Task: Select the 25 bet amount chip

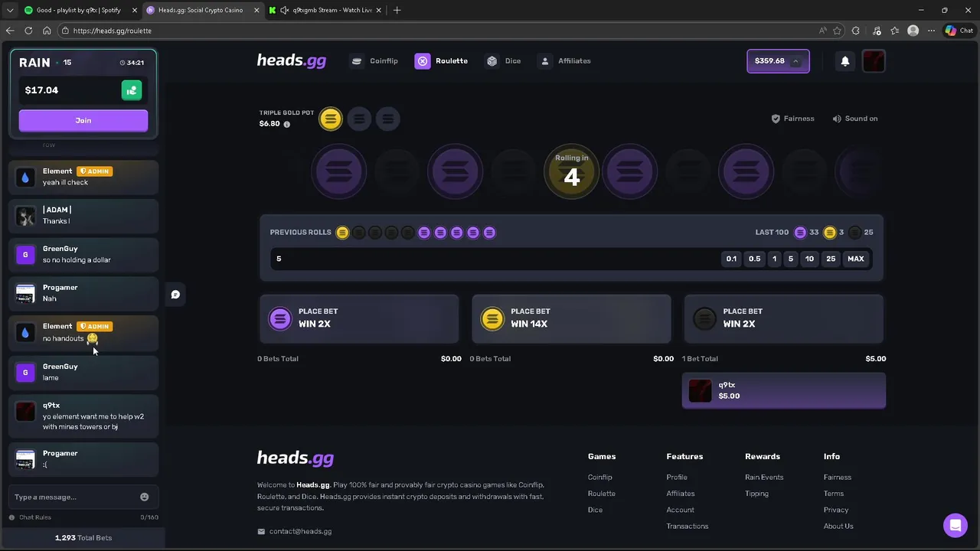Action: (x=831, y=259)
